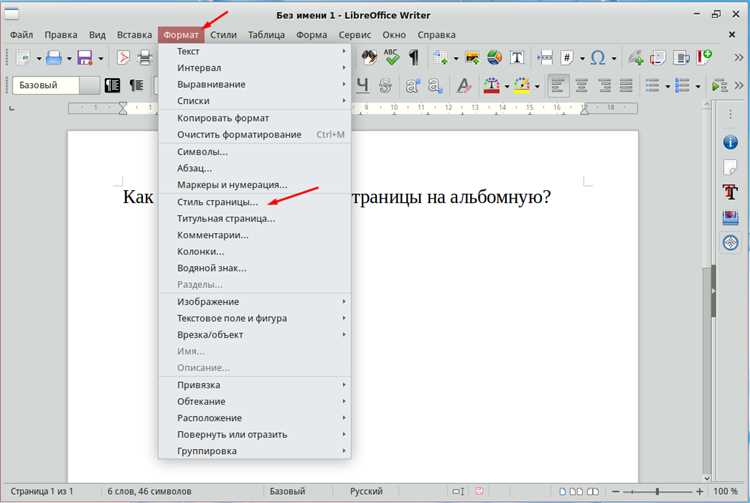The height and width of the screenshot is (503, 750).
Task: Open the Базовый paragraph style dropdown
Action: tap(89, 85)
